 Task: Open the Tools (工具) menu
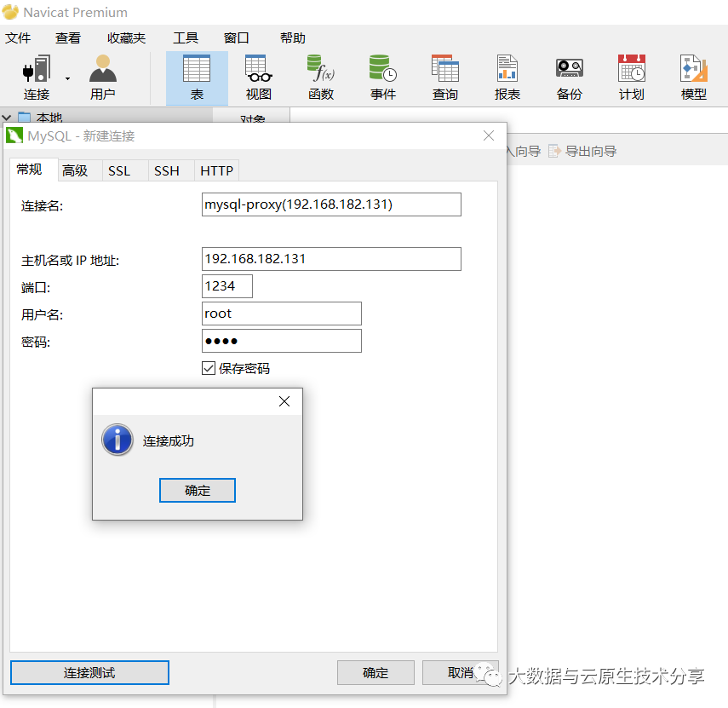(186, 37)
